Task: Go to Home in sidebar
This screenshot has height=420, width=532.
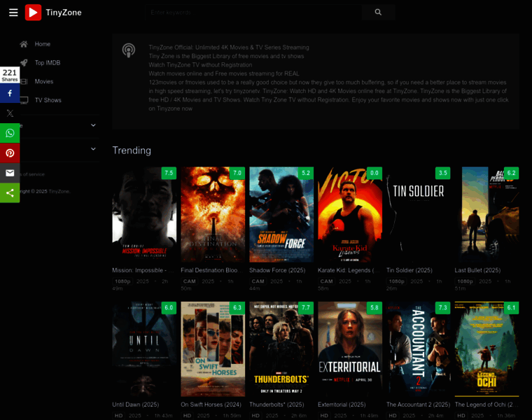Action: 43,44
